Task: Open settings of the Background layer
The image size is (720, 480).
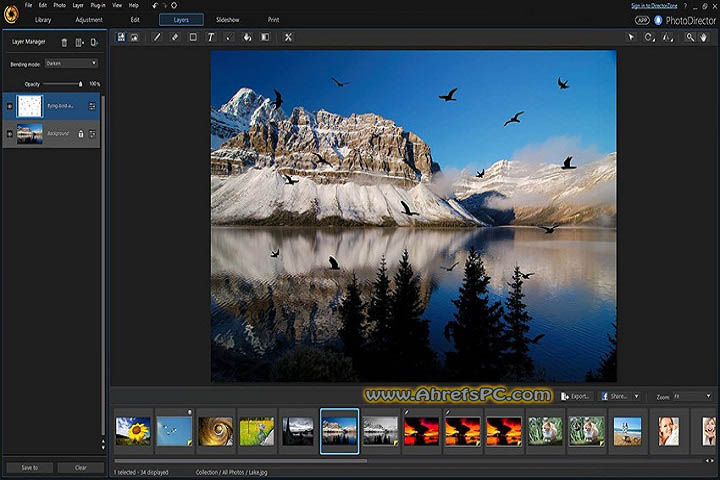Action: (x=92, y=134)
